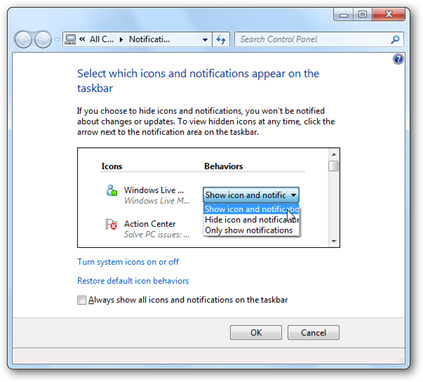Click the 'Solve PC issues: ...' description text
The image size is (423, 382).
pos(157,234)
